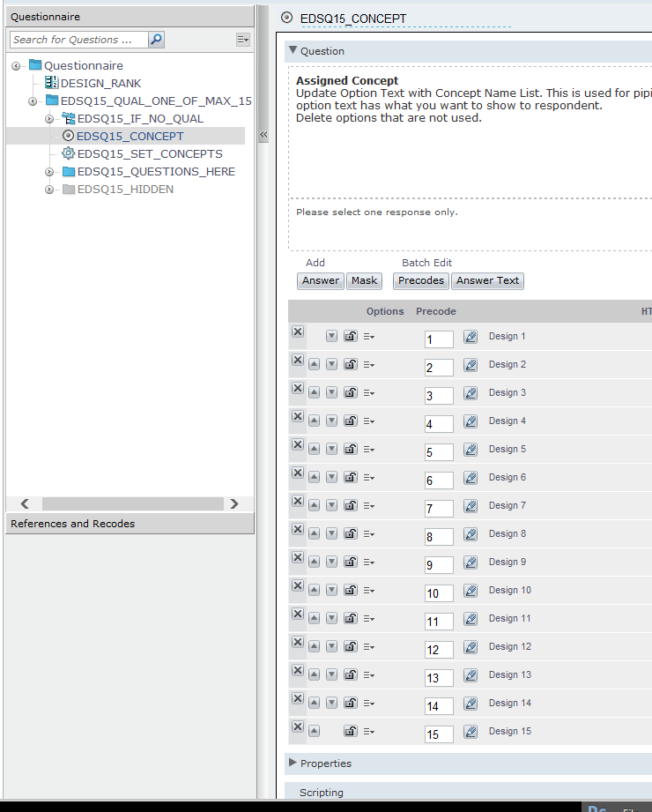Collapse EDSQ15_QUAL_ONE_OF_MAX_15 folder node

[33, 101]
